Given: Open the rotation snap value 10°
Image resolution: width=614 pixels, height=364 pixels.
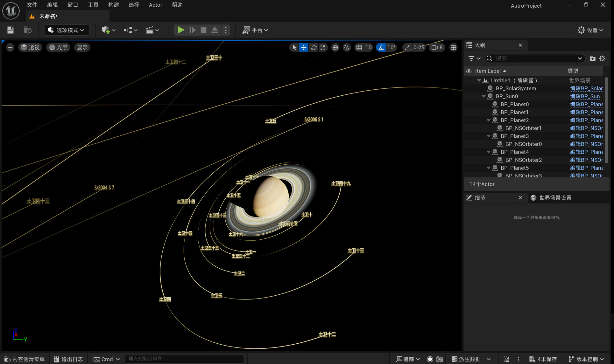Looking at the screenshot, I should (x=392, y=47).
